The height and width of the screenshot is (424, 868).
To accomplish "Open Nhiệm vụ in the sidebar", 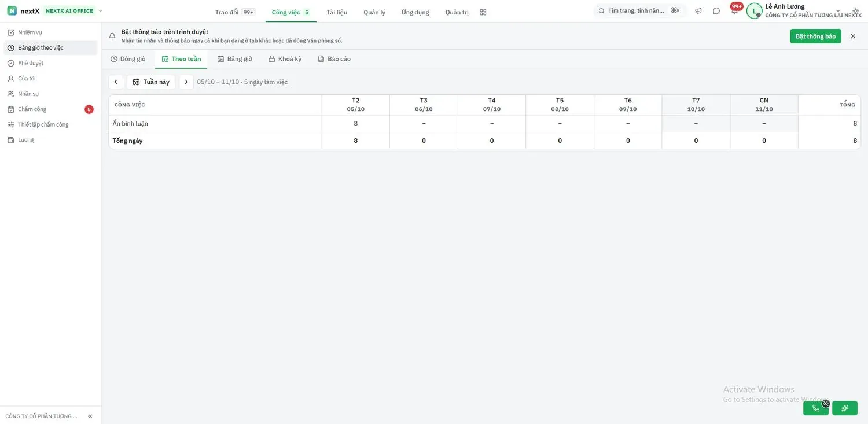I will coord(50,32).
